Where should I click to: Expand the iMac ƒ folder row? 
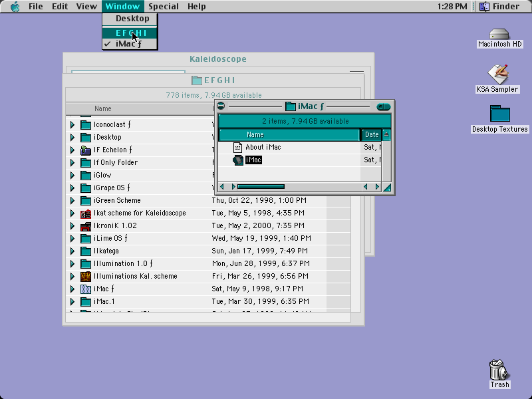(x=72, y=289)
